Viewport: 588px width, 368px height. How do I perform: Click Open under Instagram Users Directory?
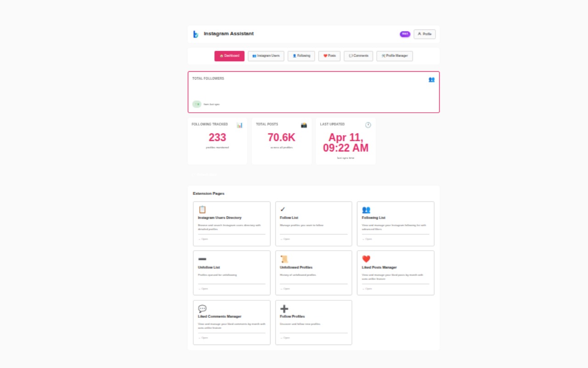203,239
